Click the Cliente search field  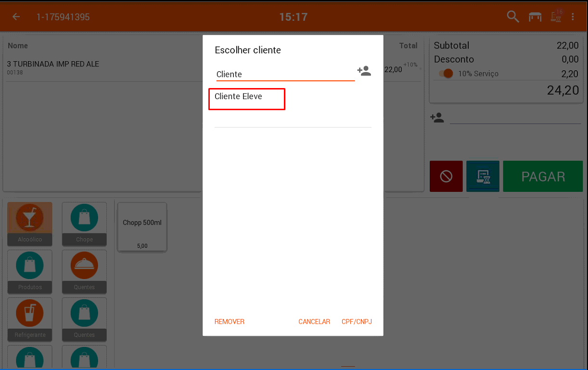coord(285,74)
